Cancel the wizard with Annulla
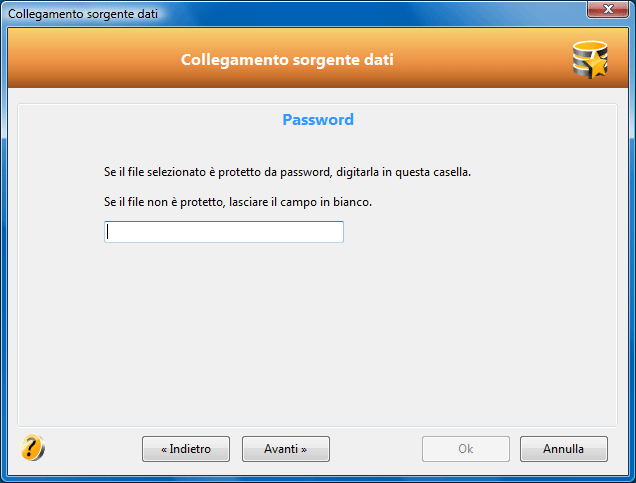The width and height of the screenshot is (636, 483). coord(564,449)
